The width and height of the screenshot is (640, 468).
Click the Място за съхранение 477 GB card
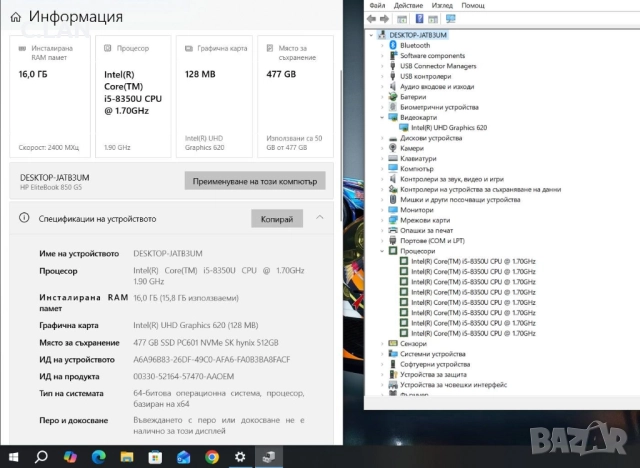pos(295,96)
